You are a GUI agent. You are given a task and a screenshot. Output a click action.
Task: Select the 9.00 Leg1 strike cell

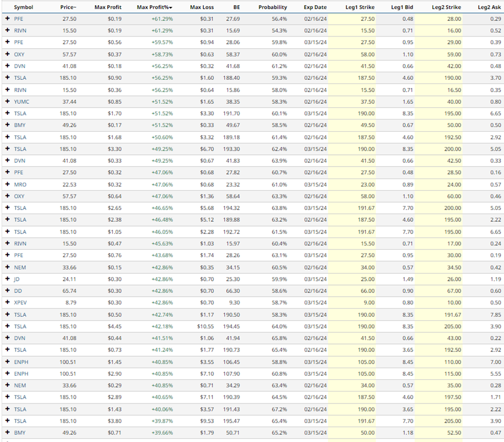click(x=369, y=303)
